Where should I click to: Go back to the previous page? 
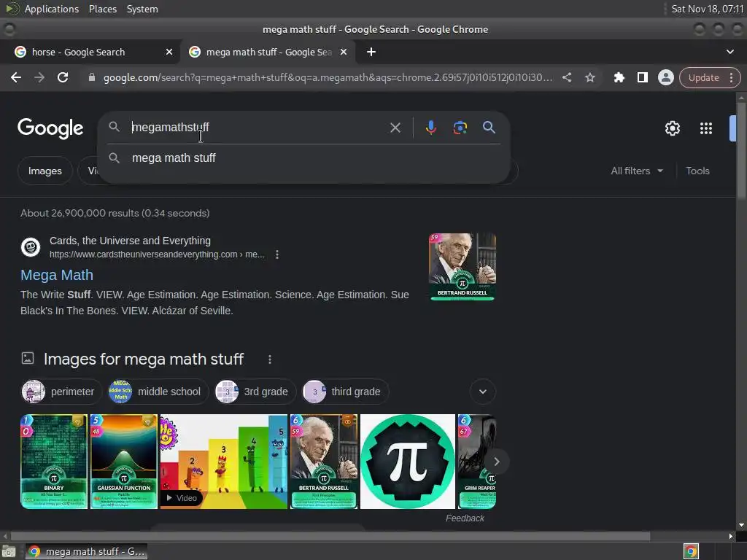click(x=16, y=77)
